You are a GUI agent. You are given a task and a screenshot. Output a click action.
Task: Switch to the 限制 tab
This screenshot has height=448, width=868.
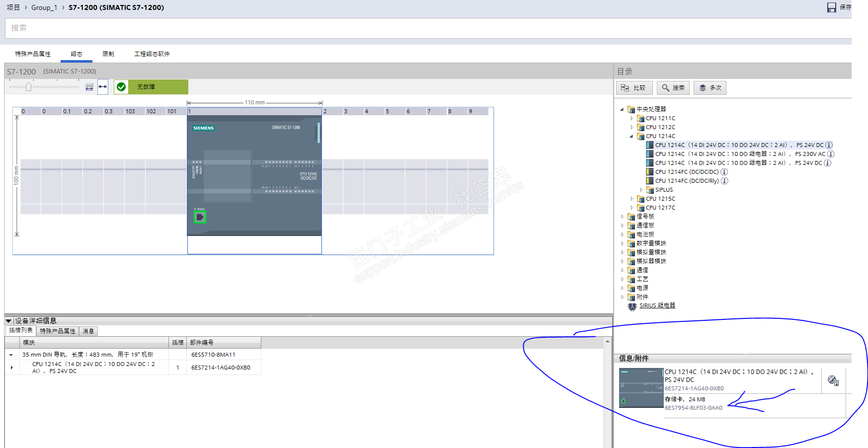pyautogui.click(x=108, y=54)
